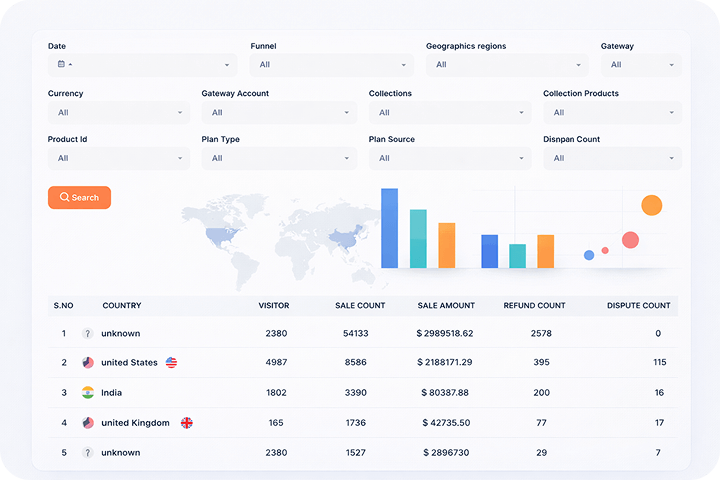This screenshot has width=720, height=480.
Task: Expand the Plan Type dropdown
Action: [x=278, y=158]
